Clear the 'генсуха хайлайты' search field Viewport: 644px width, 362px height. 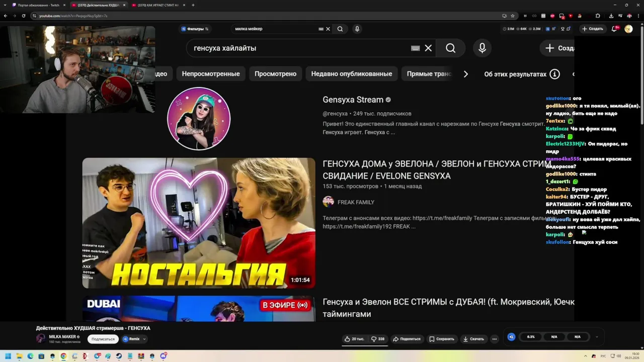coord(428,48)
